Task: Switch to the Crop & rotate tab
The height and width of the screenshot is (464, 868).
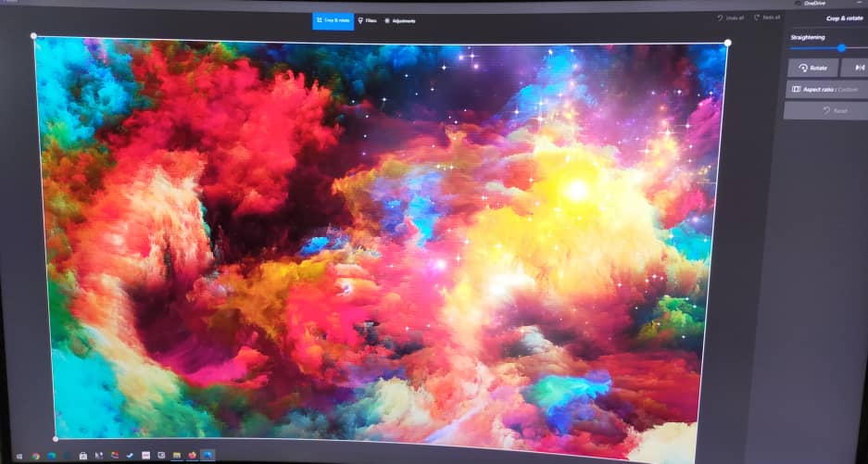Action: click(x=333, y=20)
